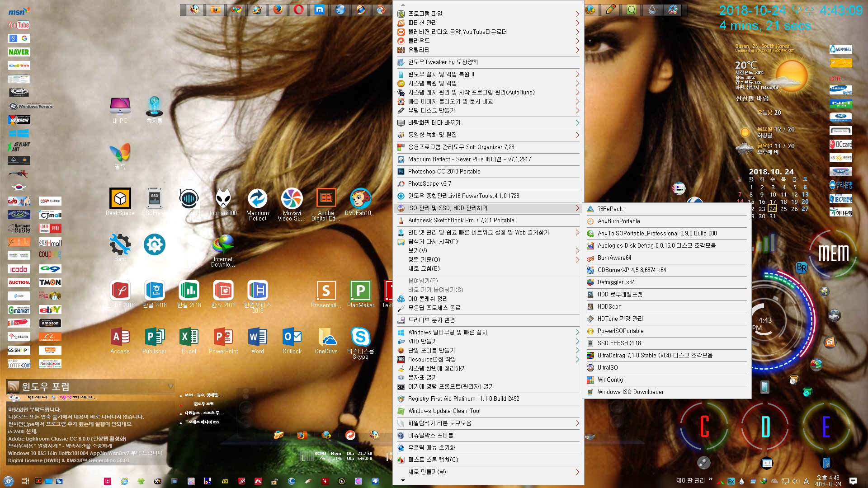
Task: Launch foobar2000 from the desktop
Action: click(223, 202)
